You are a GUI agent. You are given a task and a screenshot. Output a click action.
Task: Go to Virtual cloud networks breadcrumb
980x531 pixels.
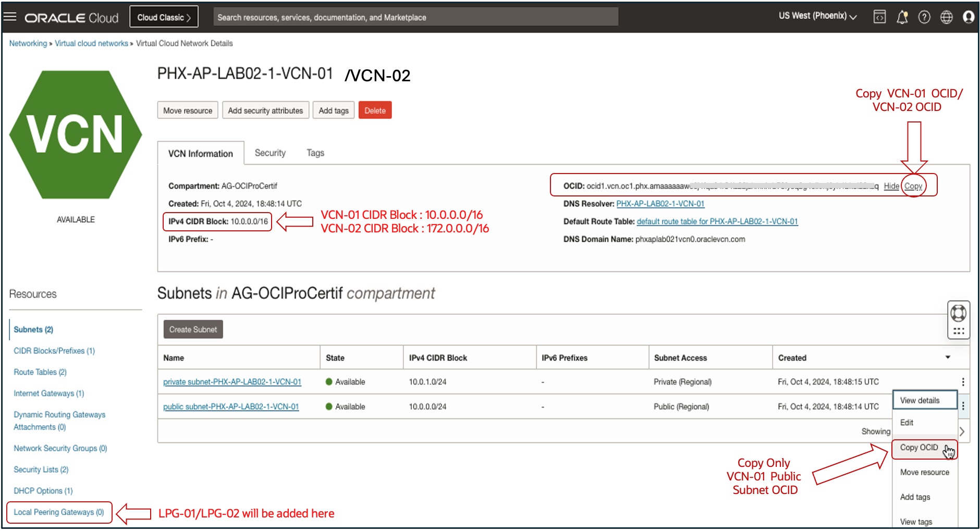click(x=91, y=43)
